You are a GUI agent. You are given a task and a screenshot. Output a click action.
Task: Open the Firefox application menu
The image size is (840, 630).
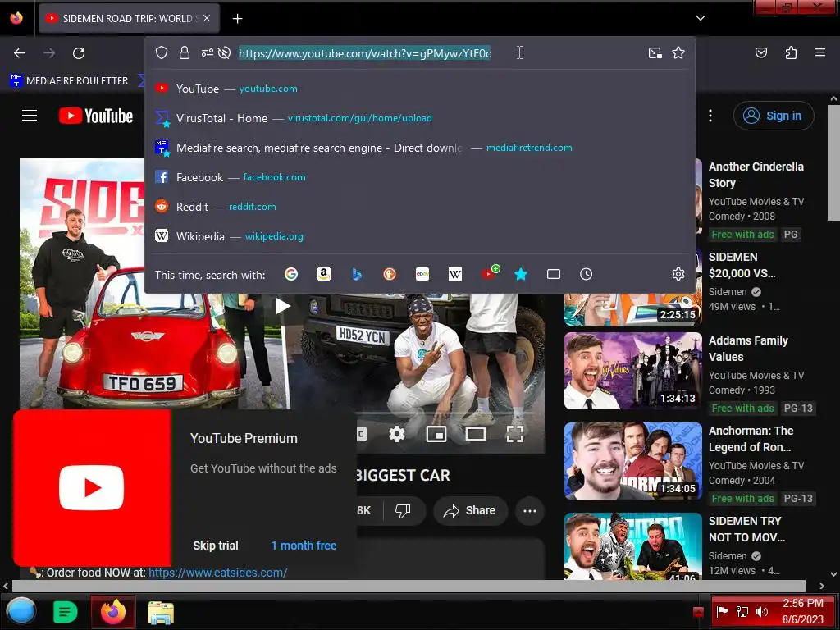pos(820,52)
